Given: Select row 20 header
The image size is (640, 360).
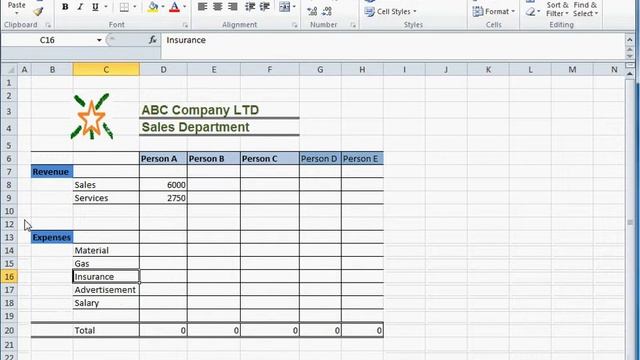Looking at the screenshot, I should 9,330.
